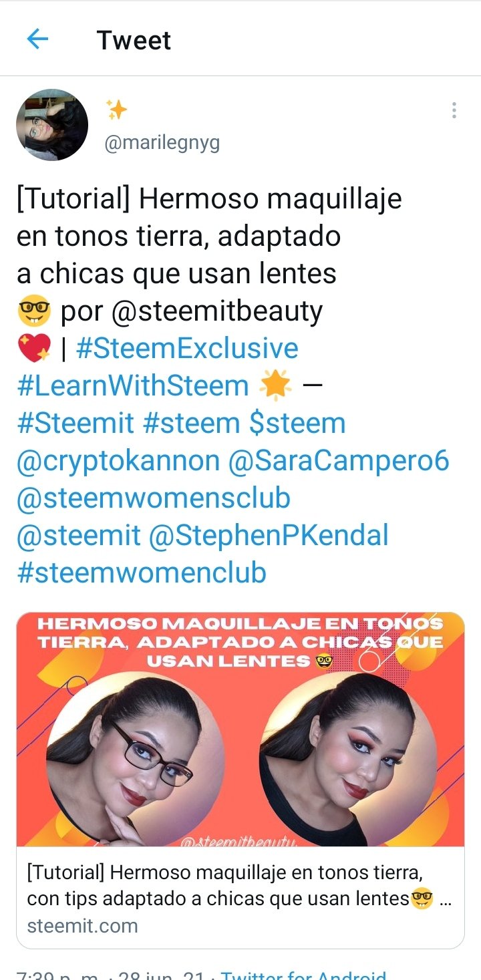The height and width of the screenshot is (980, 481).
Task: Open the @steemit mention
Action: [78, 536]
